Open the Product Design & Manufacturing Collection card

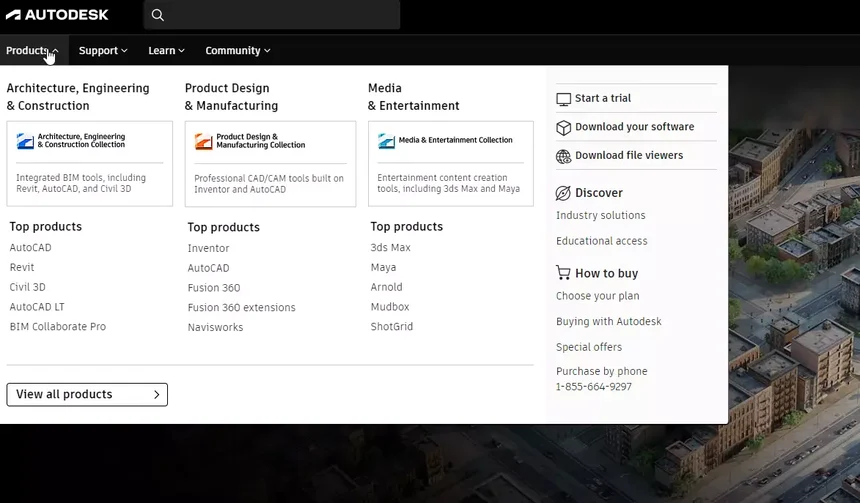click(x=270, y=164)
